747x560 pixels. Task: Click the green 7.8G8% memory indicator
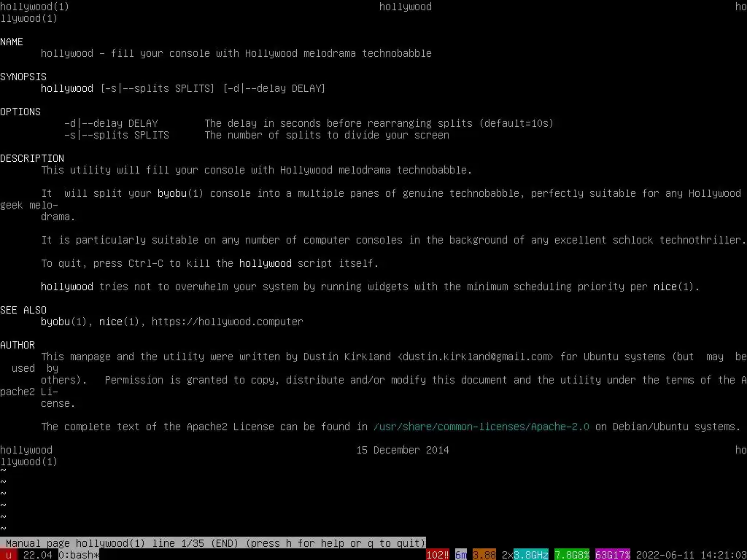tap(572, 555)
